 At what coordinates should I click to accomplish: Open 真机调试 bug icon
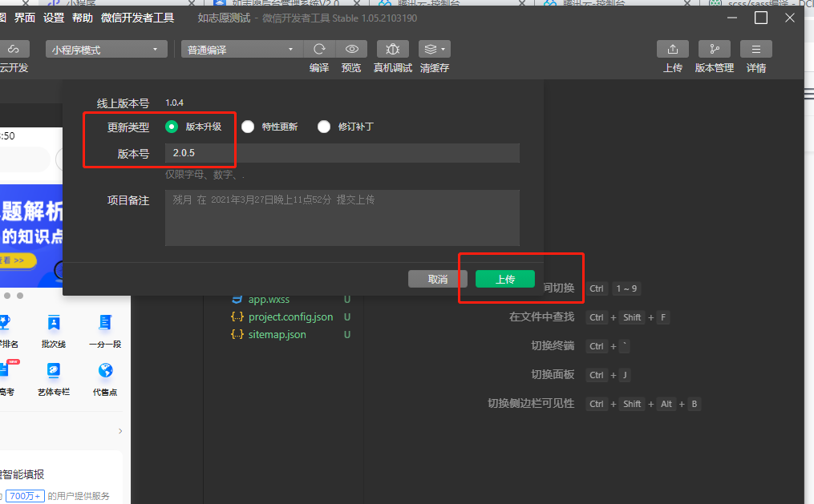[x=392, y=49]
